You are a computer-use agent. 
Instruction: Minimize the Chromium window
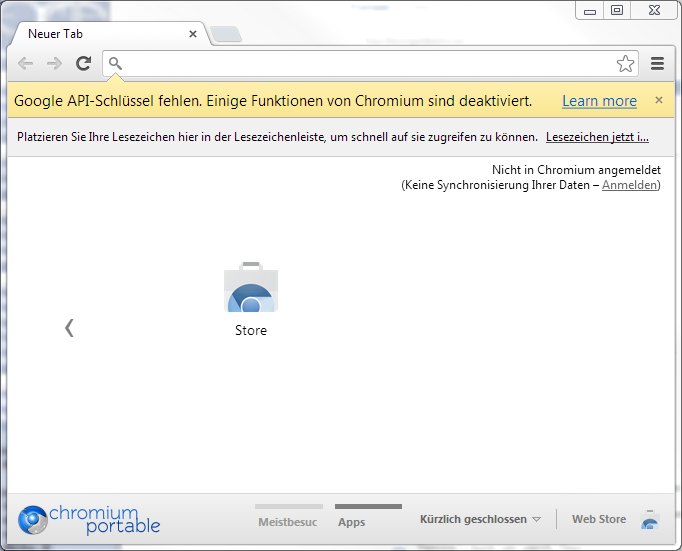pyautogui.click(x=589, y=10)
